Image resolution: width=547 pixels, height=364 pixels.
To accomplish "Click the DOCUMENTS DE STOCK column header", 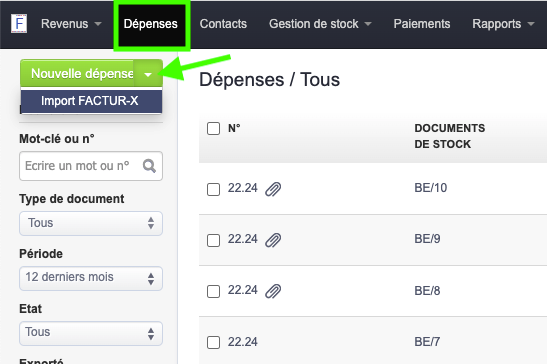I will [x=450, y=136].
